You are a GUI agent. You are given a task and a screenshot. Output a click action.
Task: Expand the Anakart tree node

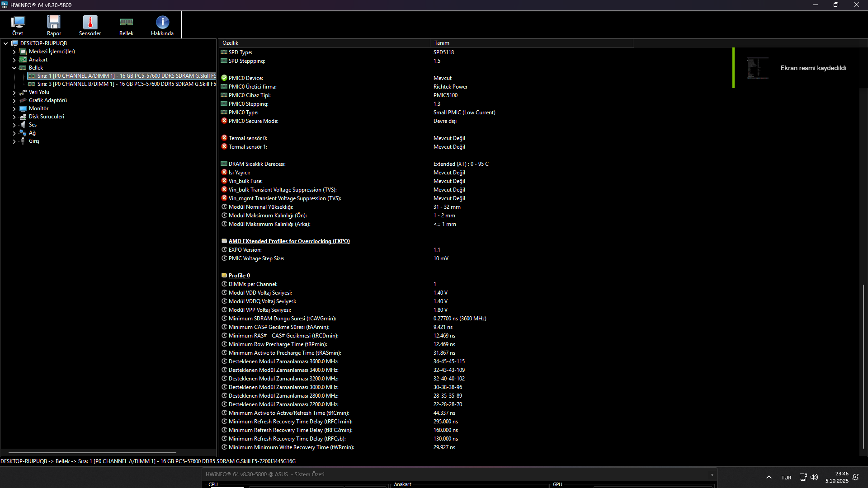(x=14, y=60)
